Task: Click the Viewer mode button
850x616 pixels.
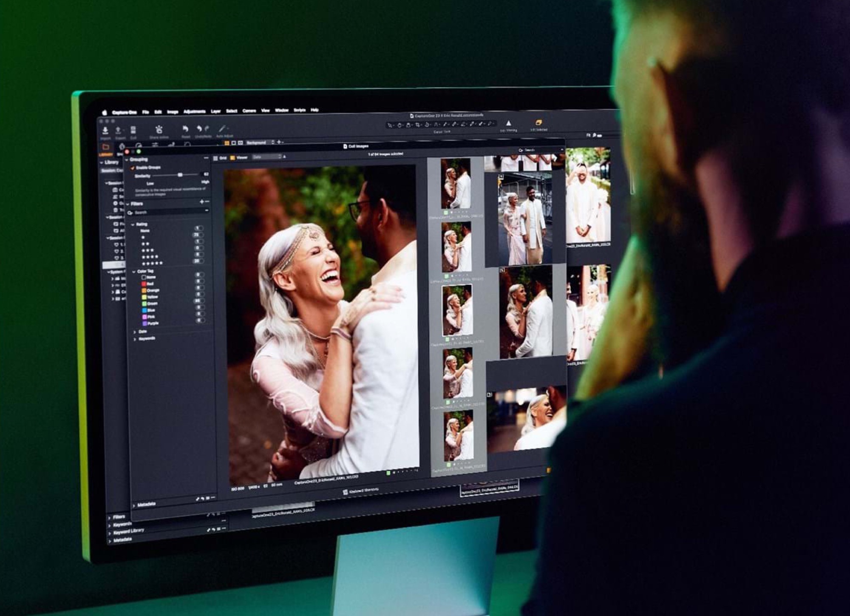Action: pyautogui.click(x=238, y=158)
